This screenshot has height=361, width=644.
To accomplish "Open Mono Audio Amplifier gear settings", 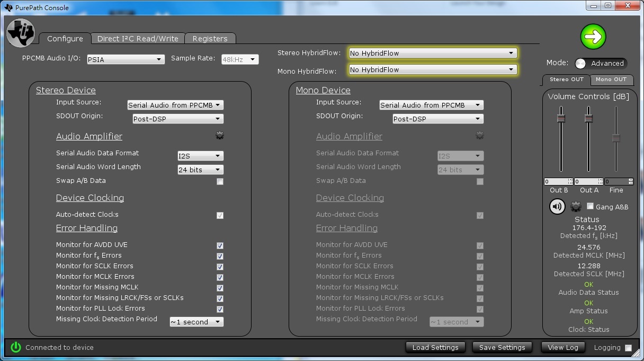I will [480, 136].
